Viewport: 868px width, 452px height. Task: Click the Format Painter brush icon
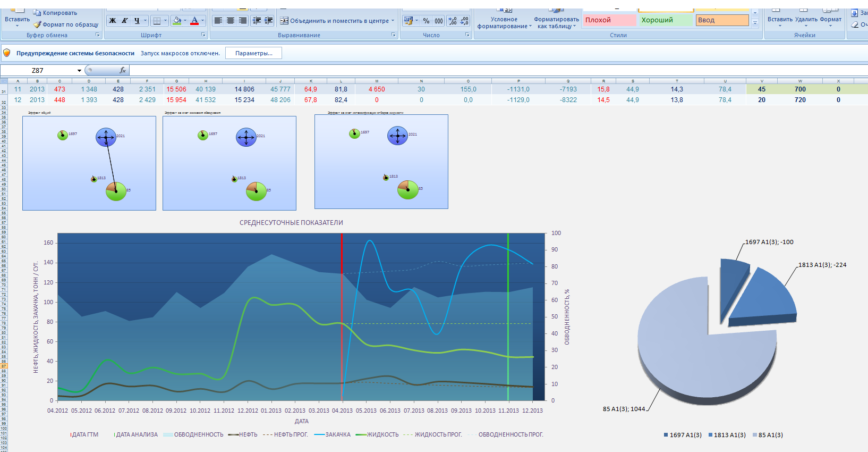pos(37,24)
